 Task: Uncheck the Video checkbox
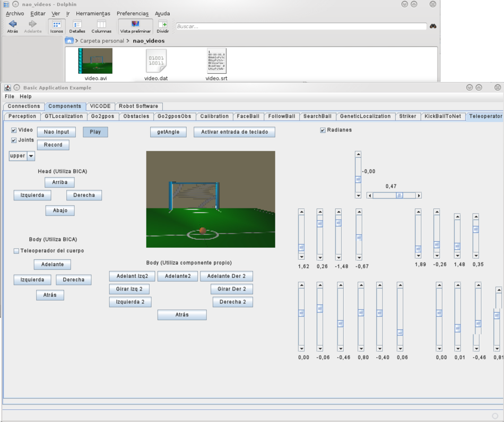pyautogui.click(x=14, y=130)
